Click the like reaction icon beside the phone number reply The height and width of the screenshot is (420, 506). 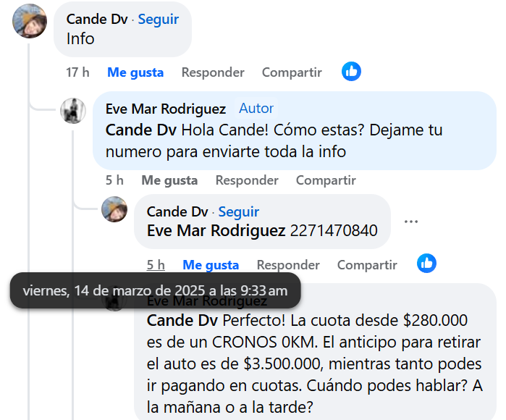click(426, 263)
